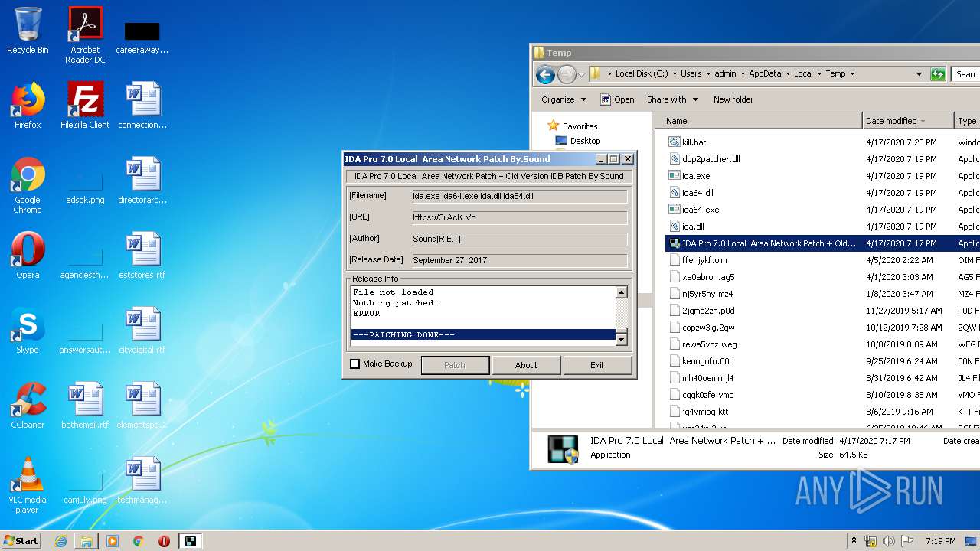The height and width of the screenshot is (551, 980).
Task: Click Windows Explorer taskbar icon
Action: 87,541
